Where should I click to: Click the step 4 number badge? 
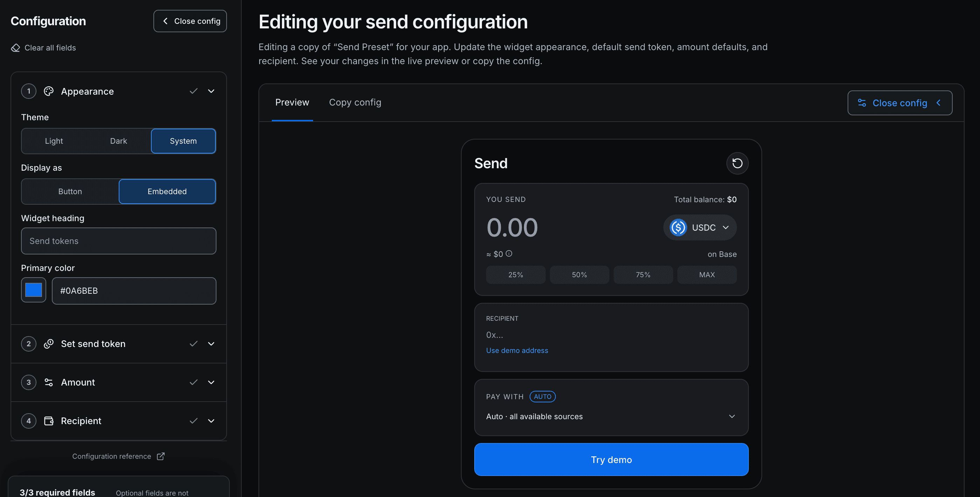coord(28,421)
